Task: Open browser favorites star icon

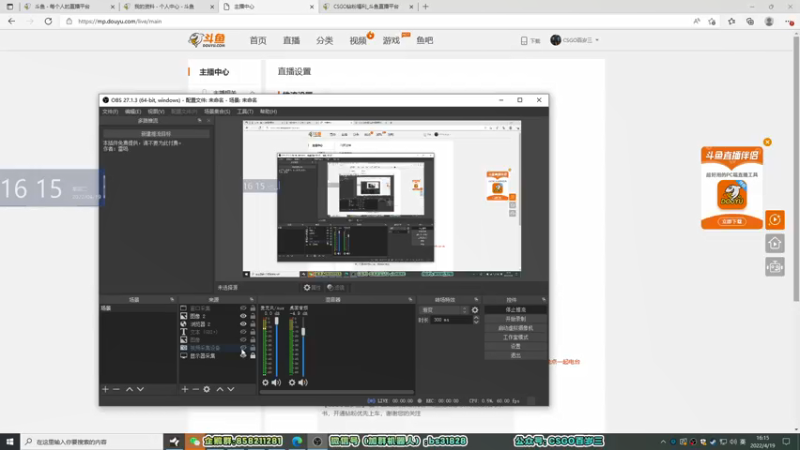Action: (732, 21)
